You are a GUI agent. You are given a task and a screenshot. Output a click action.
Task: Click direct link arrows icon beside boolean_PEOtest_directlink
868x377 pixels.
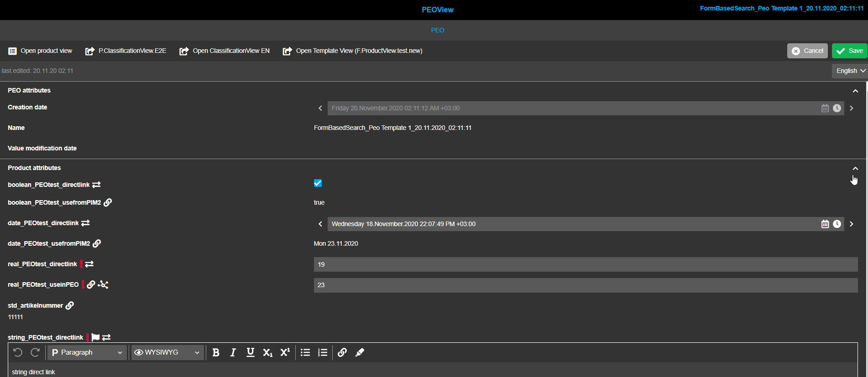pos(96,185)
